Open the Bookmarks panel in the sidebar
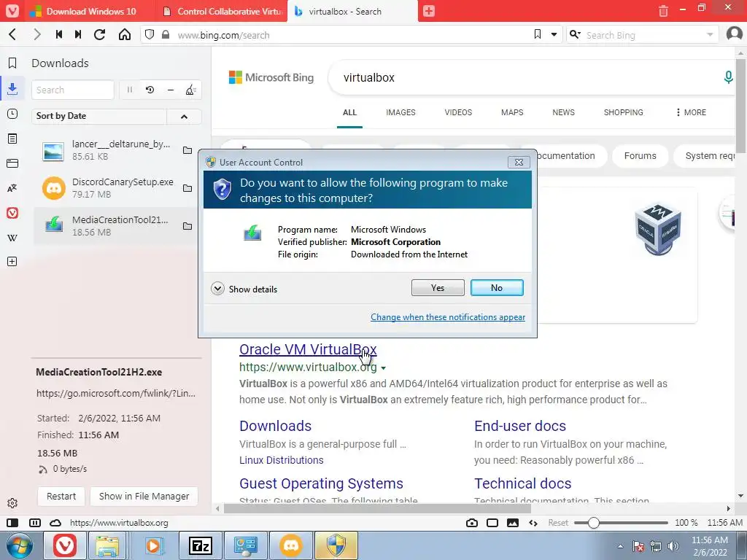 pos(12,63)
